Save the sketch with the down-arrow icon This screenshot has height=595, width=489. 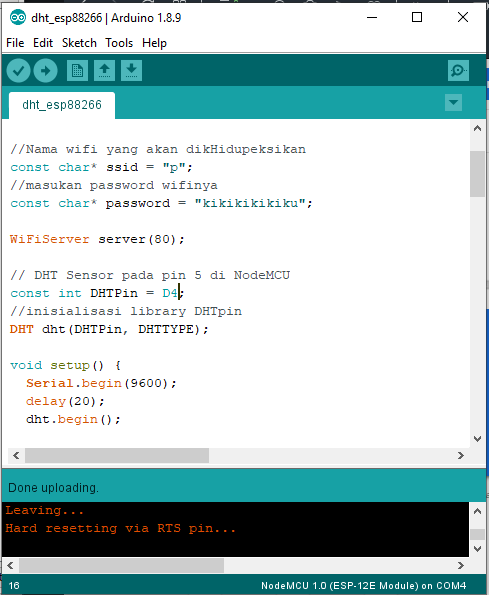coord(131,71)
